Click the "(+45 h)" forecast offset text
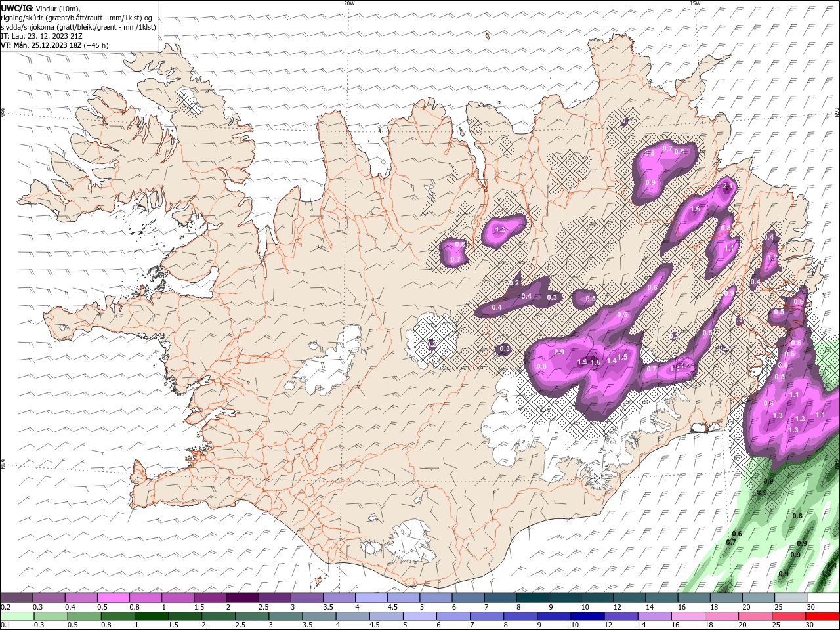Screen dimensions: 840x630 tap(96, 45)
